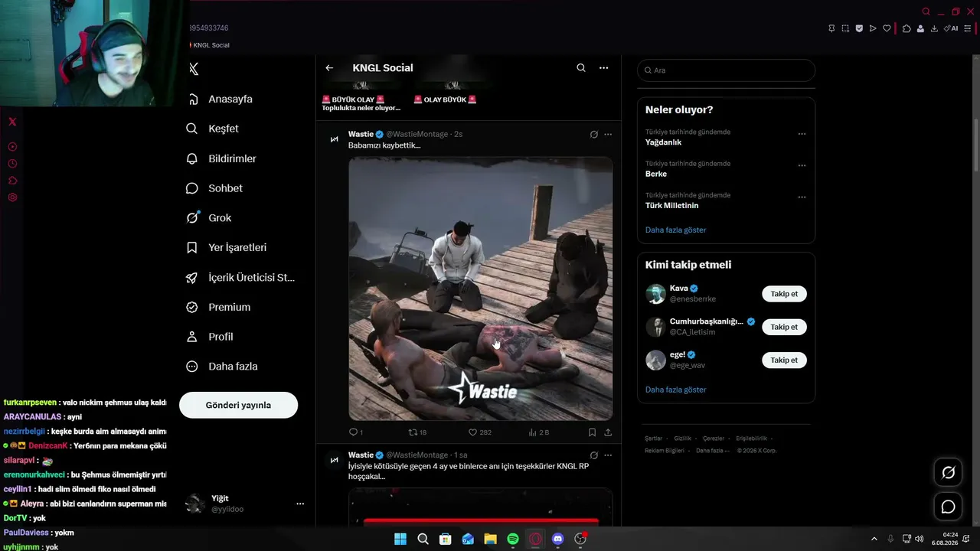Open the Wastie dock scene post image
Image resolution: width=980 pixels, height=551 pixels.
(481, 289)
